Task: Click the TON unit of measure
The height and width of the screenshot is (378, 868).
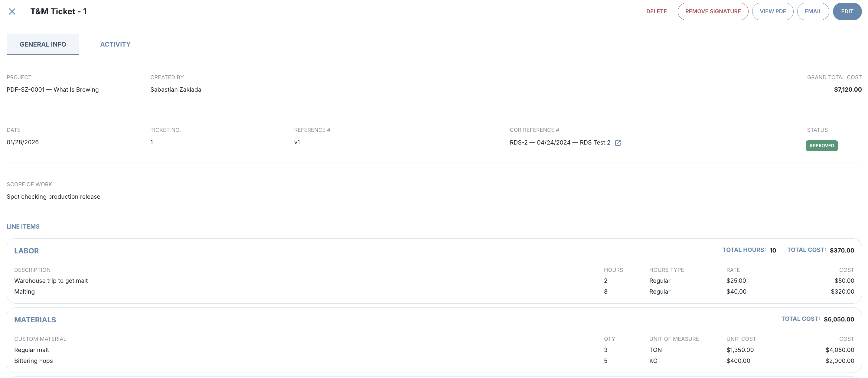Action: 655,350
